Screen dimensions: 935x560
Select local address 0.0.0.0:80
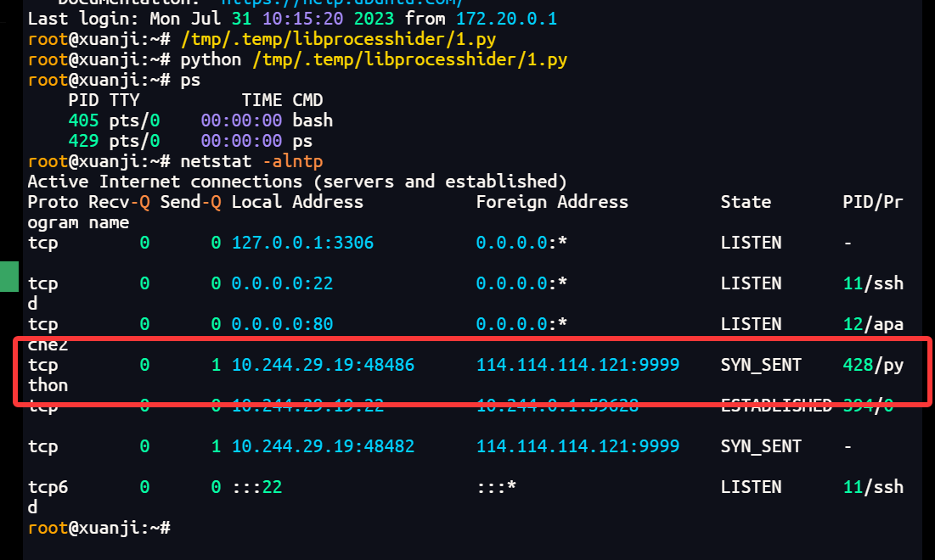282,324
